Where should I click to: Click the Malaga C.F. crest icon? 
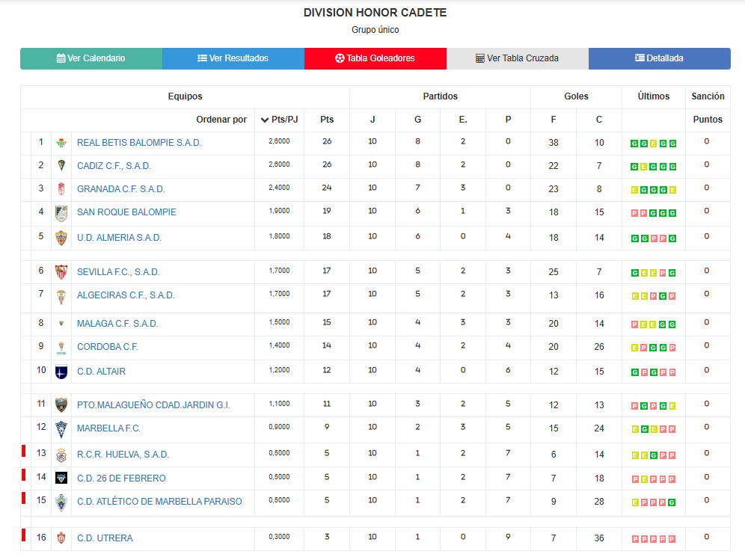tap(61, 324)
